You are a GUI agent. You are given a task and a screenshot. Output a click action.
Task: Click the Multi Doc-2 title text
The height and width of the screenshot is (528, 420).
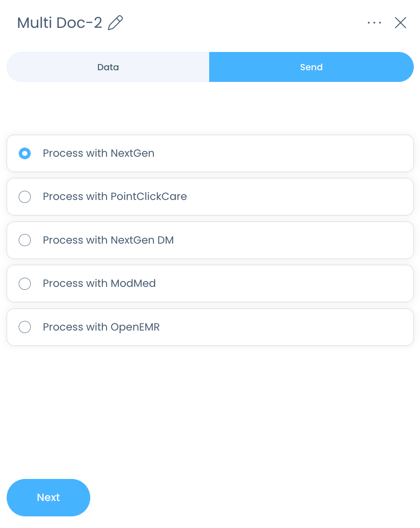(59, 23)
